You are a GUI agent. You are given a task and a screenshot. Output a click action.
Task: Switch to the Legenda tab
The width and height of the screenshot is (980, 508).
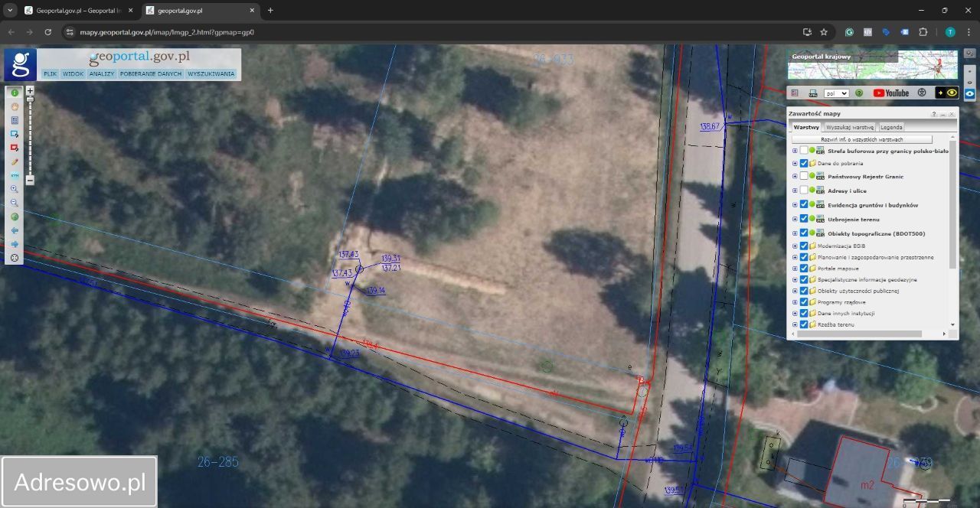coord(891,127)
